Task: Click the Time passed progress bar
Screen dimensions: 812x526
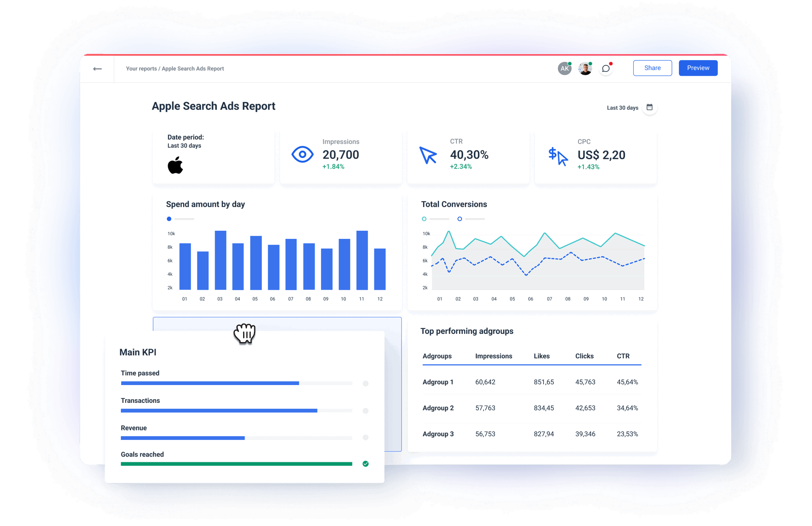Action: point(236,383)
